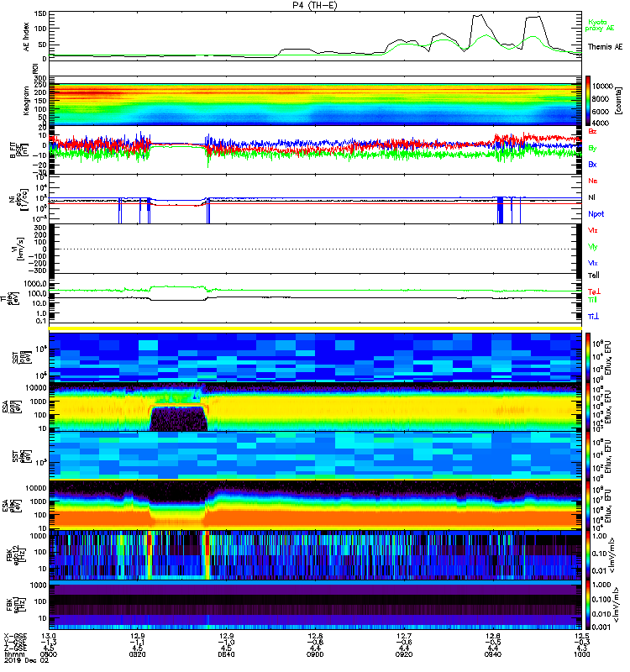
Task: Click the plot title "P4 (TH-E)"
Action: [315, 5]
